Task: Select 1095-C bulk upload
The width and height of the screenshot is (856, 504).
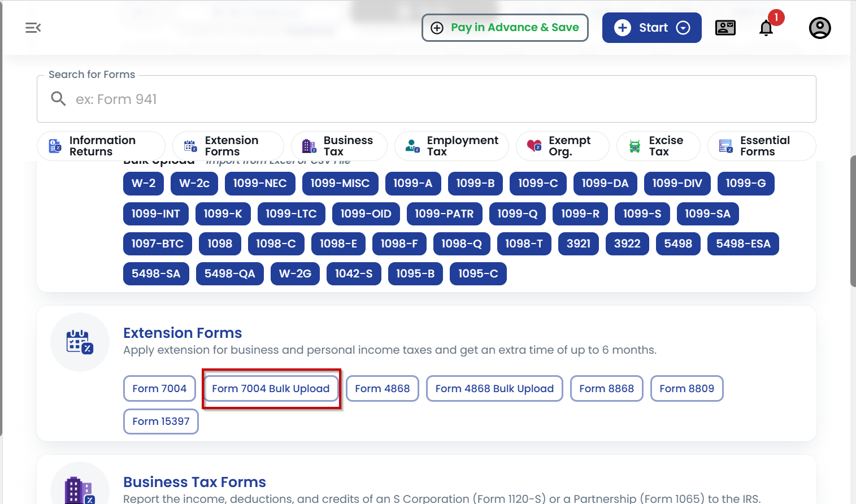Action: pos(478,273)
